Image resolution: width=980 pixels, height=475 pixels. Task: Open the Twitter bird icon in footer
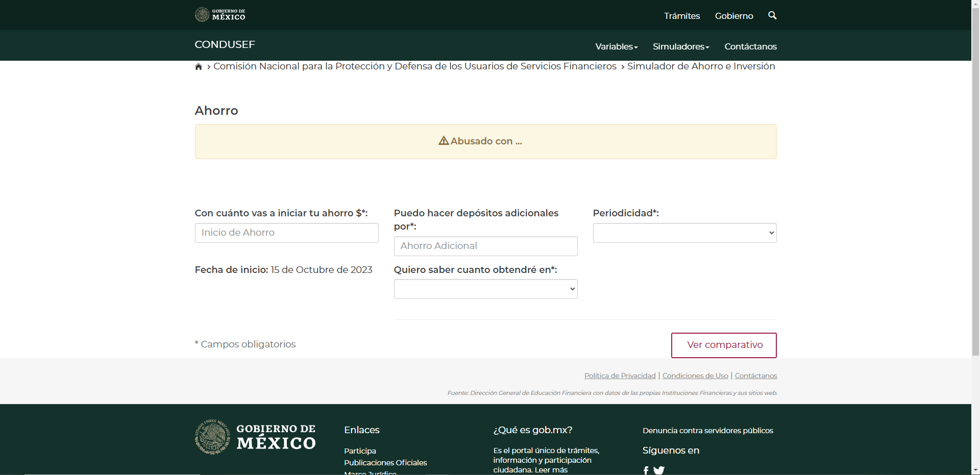[x=659, y=470]
